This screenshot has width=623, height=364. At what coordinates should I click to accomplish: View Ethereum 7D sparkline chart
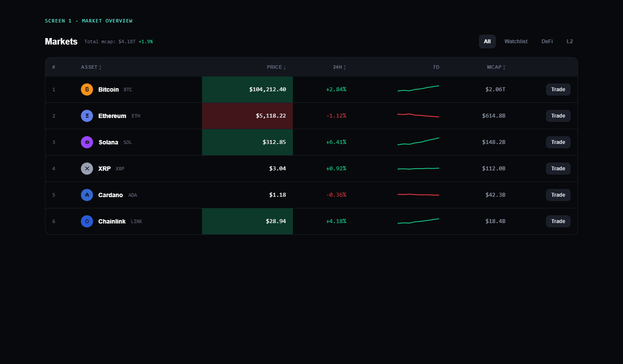coord(418,115)
